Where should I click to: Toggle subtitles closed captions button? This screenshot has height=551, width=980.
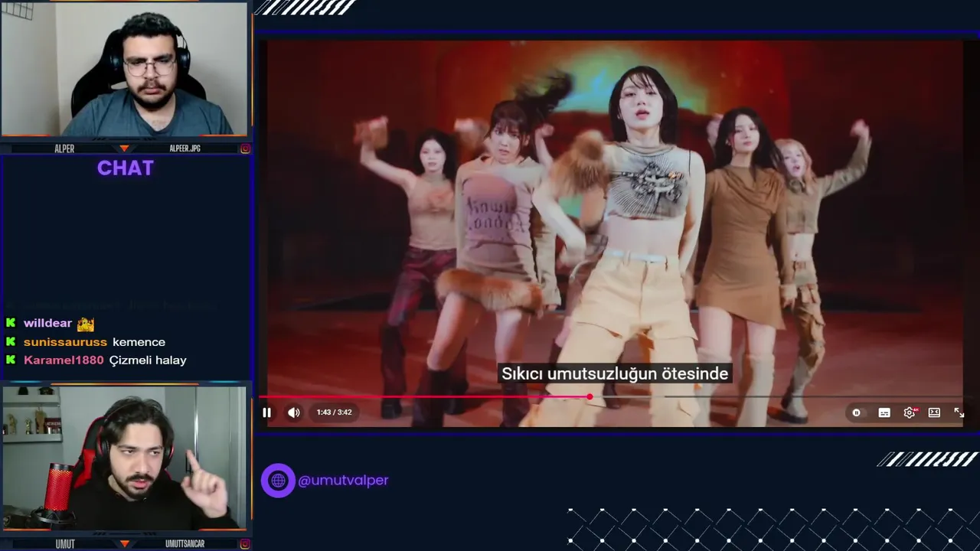(884, 412)
